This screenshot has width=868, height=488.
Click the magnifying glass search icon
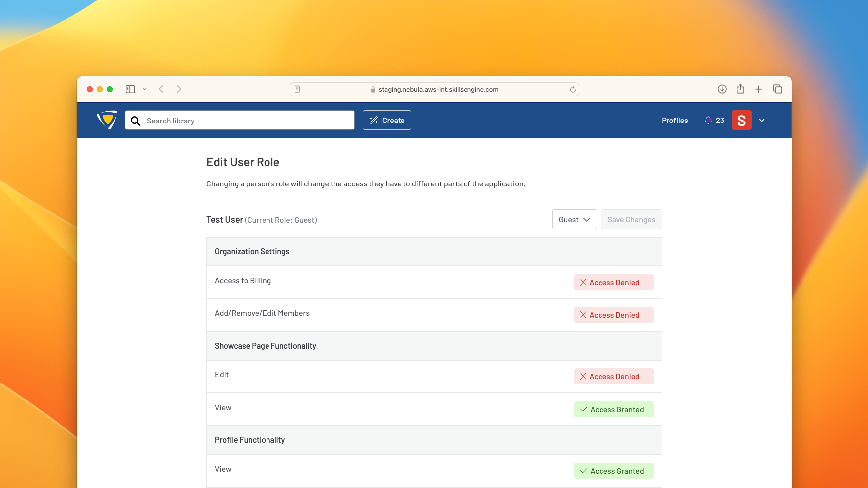(x=135, y=121)
